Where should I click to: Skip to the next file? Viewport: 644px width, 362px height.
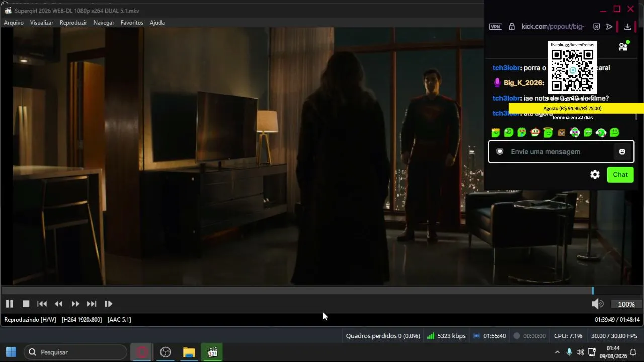pos(92,304)
